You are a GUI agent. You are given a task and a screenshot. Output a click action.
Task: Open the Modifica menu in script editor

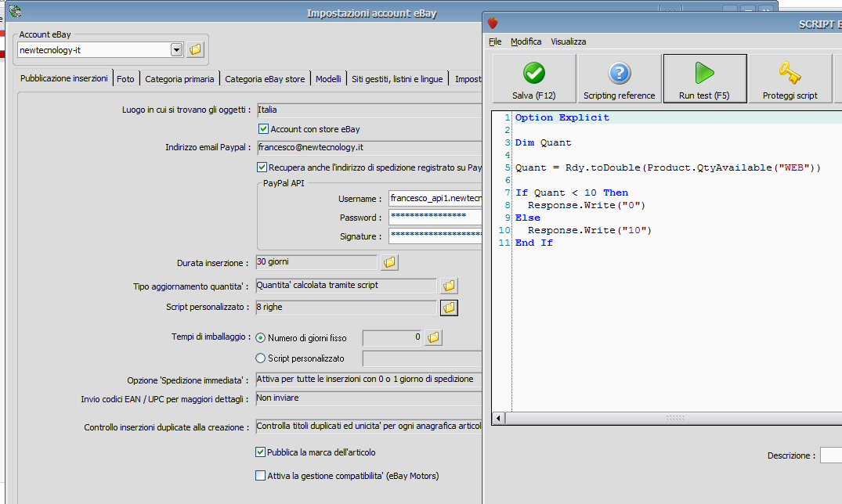[x=526, y=41]
